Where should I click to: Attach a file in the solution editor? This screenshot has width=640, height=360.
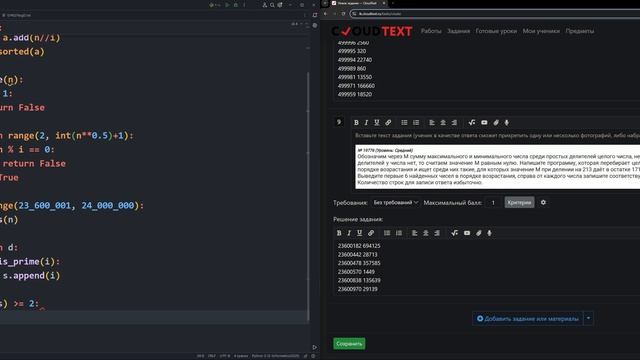[x=479, y=233]
